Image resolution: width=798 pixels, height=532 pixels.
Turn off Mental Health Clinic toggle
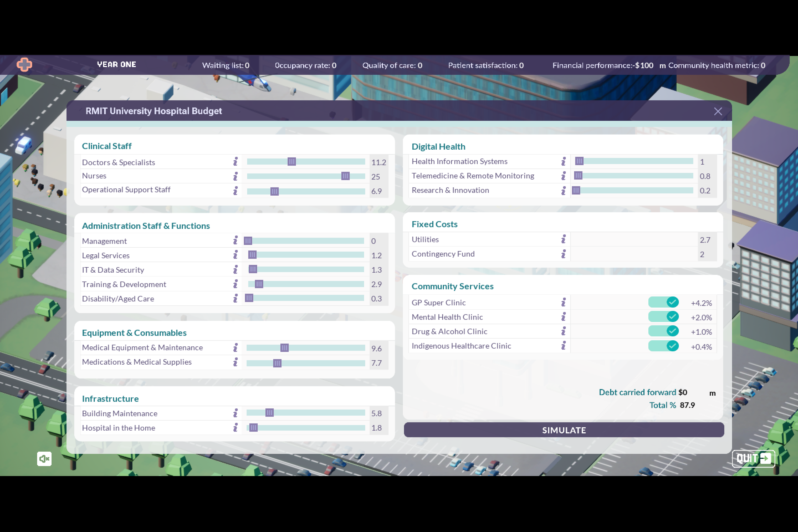[x=663, y=316]
